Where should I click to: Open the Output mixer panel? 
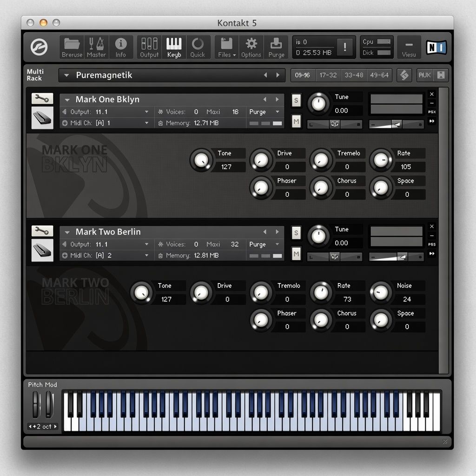pyautogui.click(x=149, y=47)
